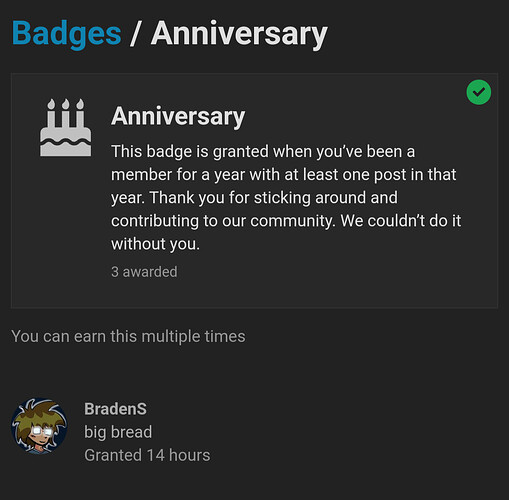Image resolution: width=509 pixels, height=500 pixels.
Task: Click 'You can earn this multiple times' note
Action: coord(128,336)
